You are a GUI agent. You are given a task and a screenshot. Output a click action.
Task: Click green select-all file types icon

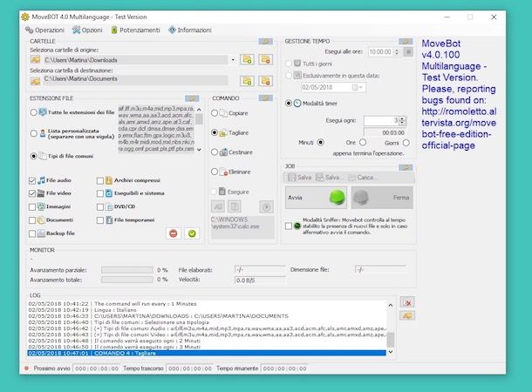click(192, 233)
